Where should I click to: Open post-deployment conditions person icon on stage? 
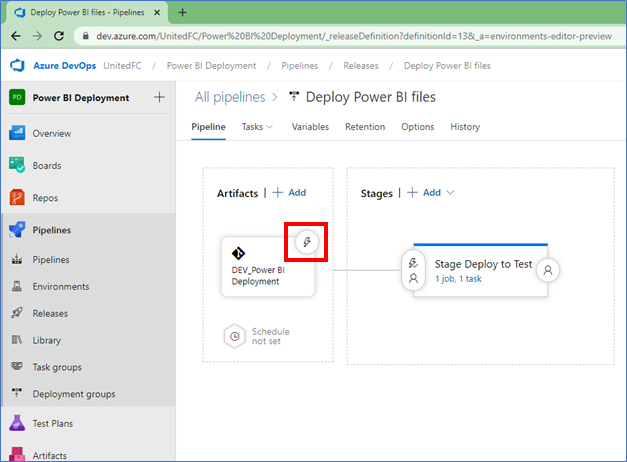[548, 270]
